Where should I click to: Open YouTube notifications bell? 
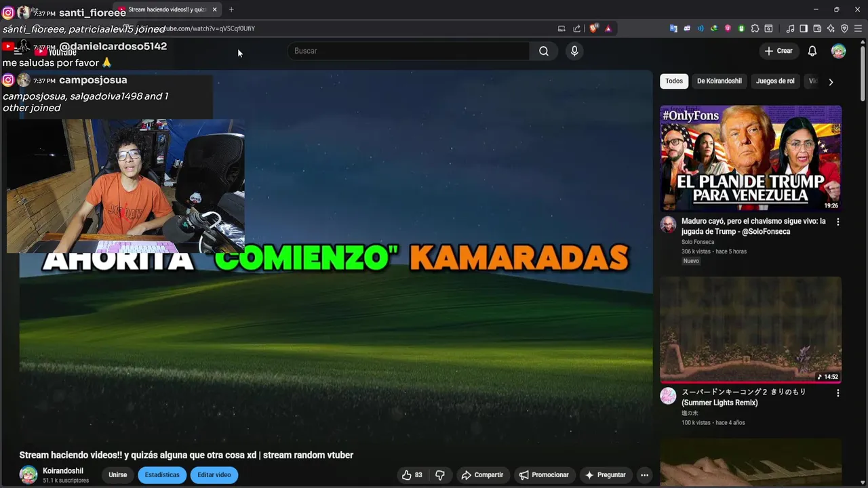tap(812, 51)
